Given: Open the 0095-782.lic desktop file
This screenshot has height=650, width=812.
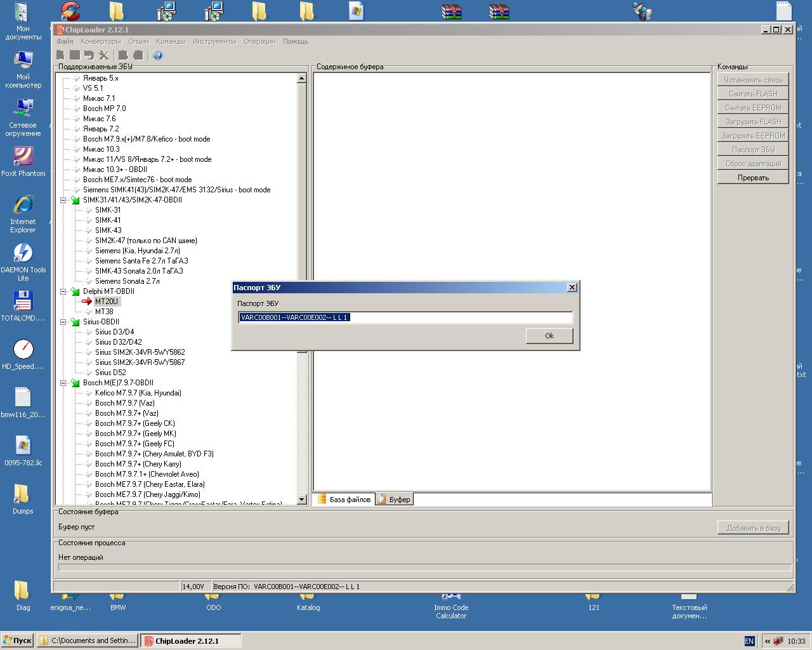Looking at the screenshot, I should 23,451.
